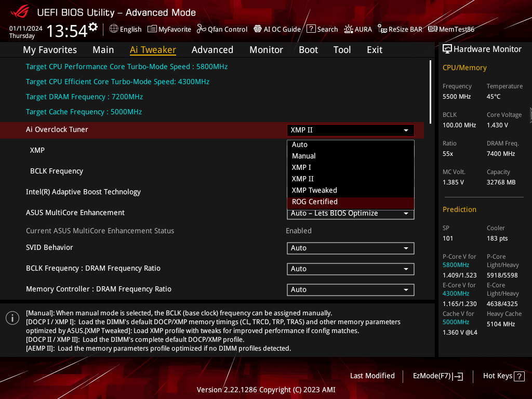Switch to EzMode(F7)

click(437, 376)
